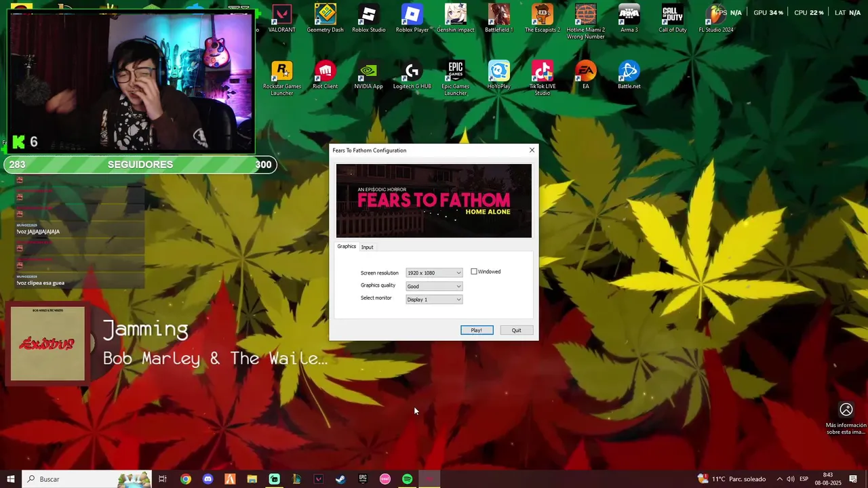Close the Fears To Fathom Configuration dialog
The height and width of the screenshot is (488, 868).
(x=532, y=150)
